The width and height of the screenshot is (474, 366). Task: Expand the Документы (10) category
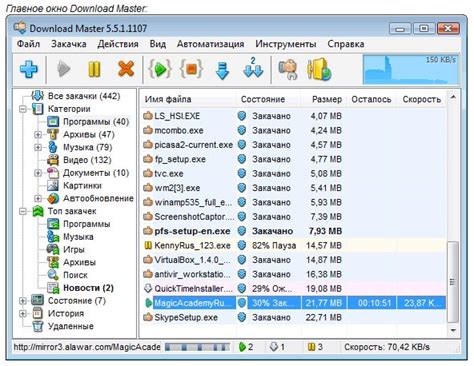coord(38,173)
